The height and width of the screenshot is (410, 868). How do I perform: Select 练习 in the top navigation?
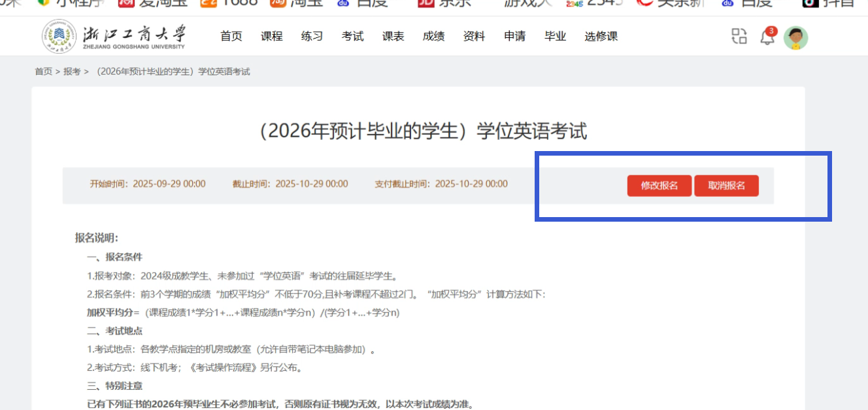click(312, 37)
